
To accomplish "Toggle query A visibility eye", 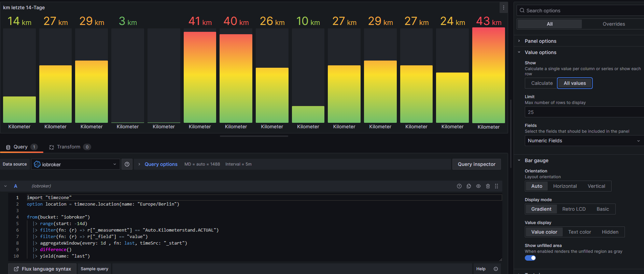I will pyautogui.click(x=478, y=186).
